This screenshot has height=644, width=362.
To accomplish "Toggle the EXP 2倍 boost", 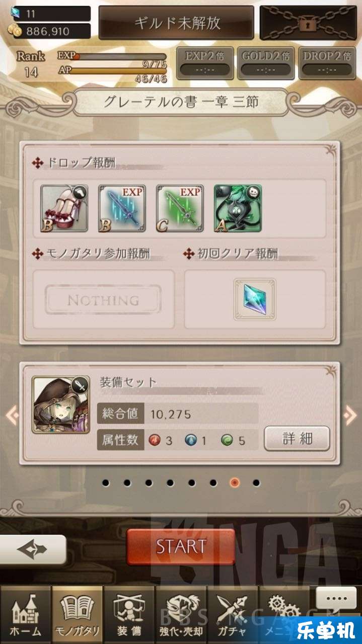I will tap(204, 63).
